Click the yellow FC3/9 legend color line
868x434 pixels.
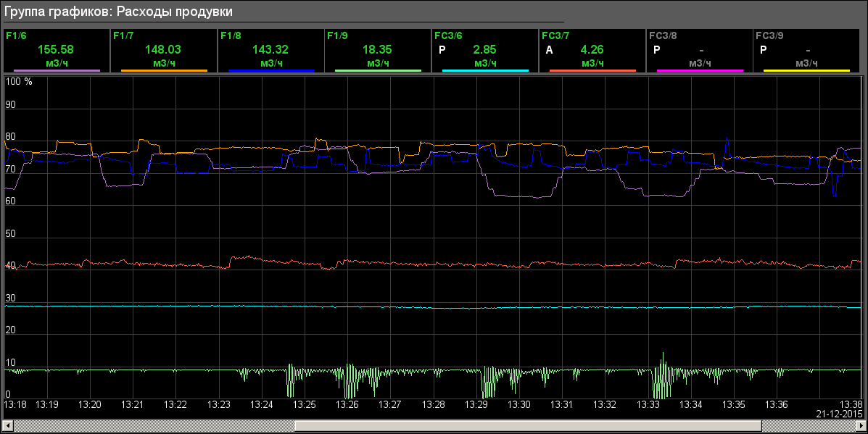click(x=807, y=71)
